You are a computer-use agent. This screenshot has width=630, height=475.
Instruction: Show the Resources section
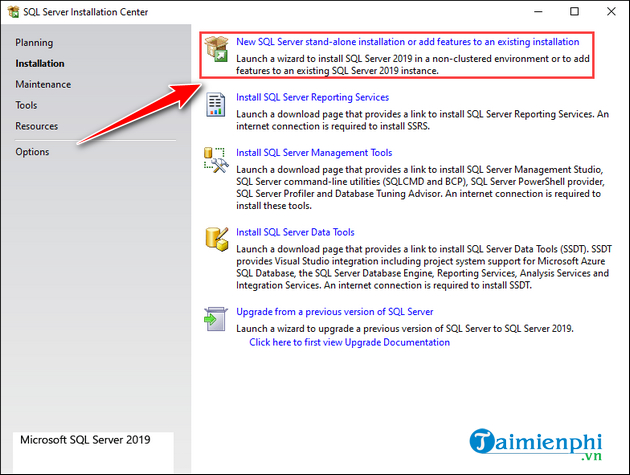pyautogui.click(x=37, y=126)
